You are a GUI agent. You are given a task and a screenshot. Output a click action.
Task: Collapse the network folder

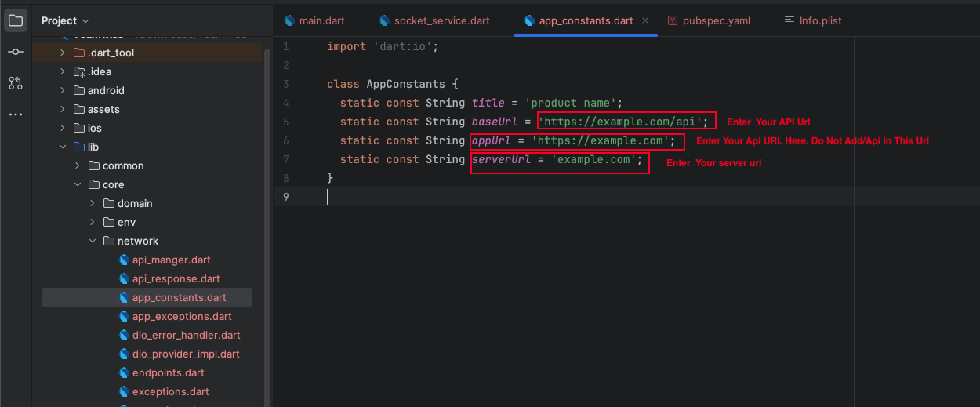tap(93, 241)
